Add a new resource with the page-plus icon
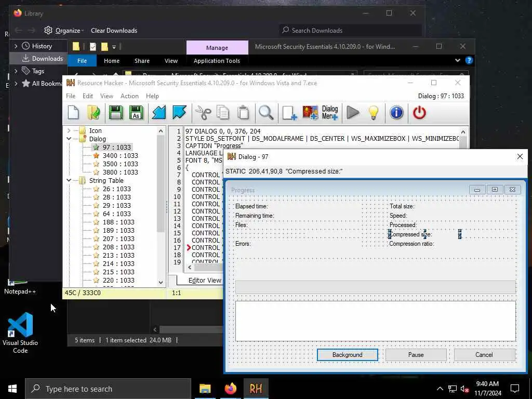Image resolution: width=532 pixels, height=399 pixels. (289, 113)
